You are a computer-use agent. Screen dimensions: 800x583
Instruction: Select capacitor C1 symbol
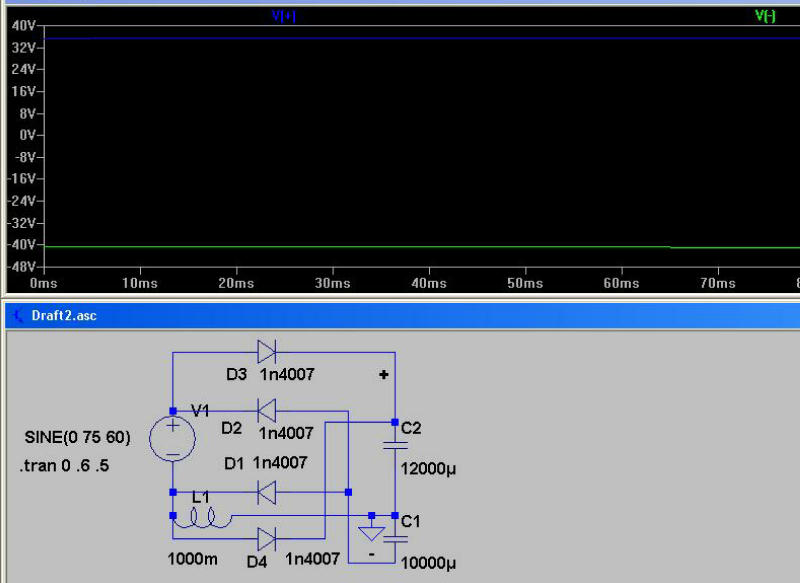pos(395,539)
